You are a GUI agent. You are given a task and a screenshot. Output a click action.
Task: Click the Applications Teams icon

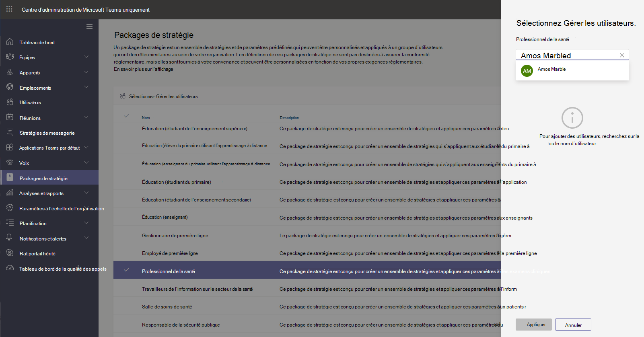tap(10, 147)
